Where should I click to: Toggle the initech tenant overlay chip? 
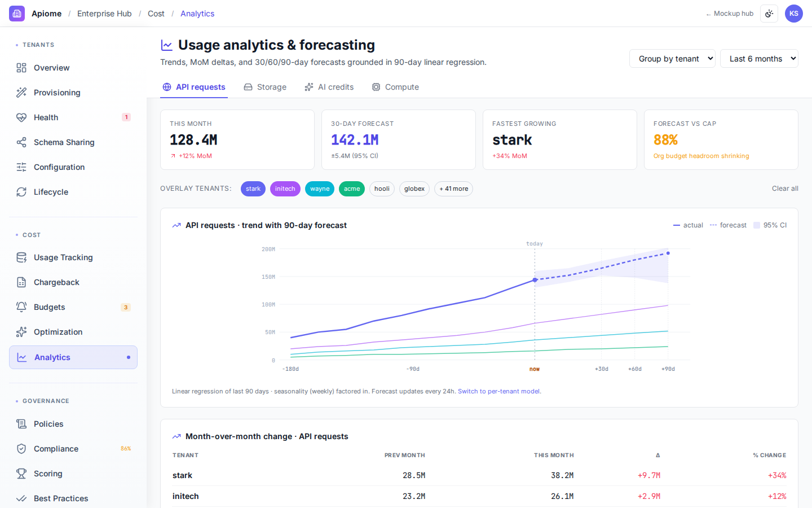(x=285, y=189)
